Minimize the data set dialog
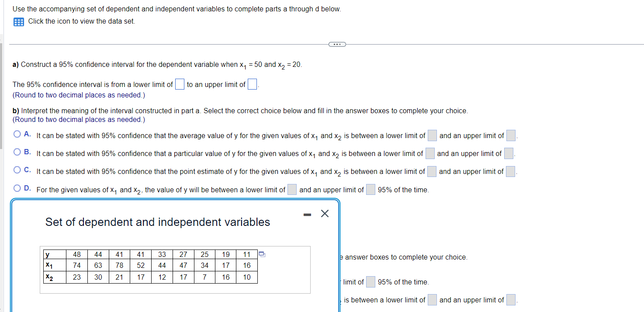644x312 pixels. tap(307, 213)
